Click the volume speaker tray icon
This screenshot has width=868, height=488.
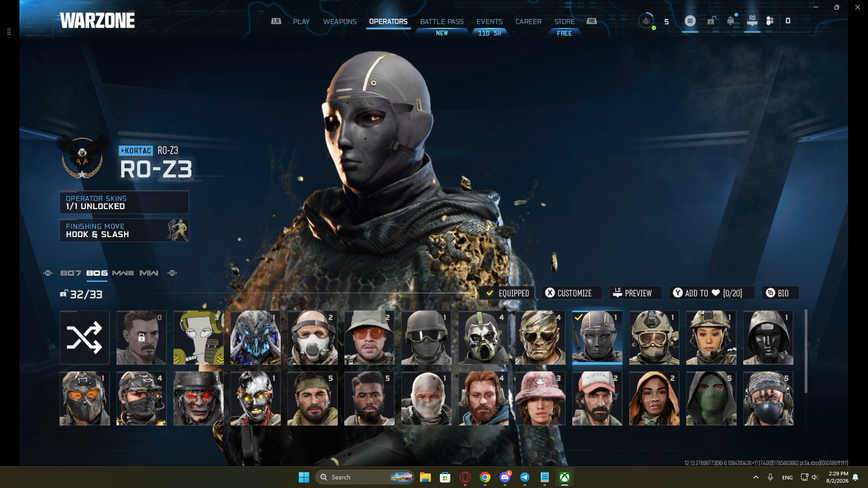point(815,477)
